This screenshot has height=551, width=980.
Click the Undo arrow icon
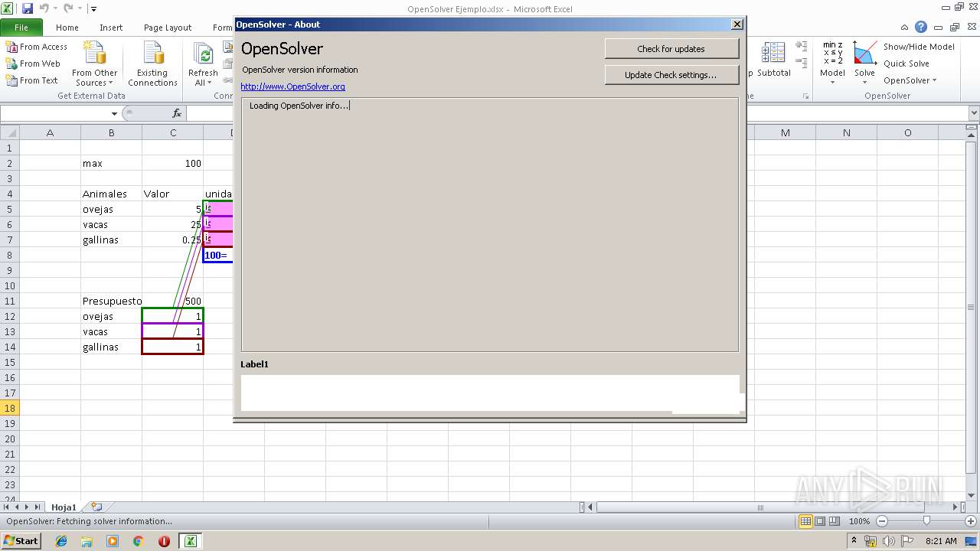click(44, 8)
